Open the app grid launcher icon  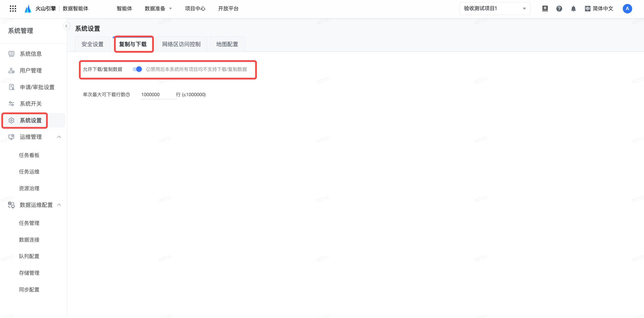point(13,9)
